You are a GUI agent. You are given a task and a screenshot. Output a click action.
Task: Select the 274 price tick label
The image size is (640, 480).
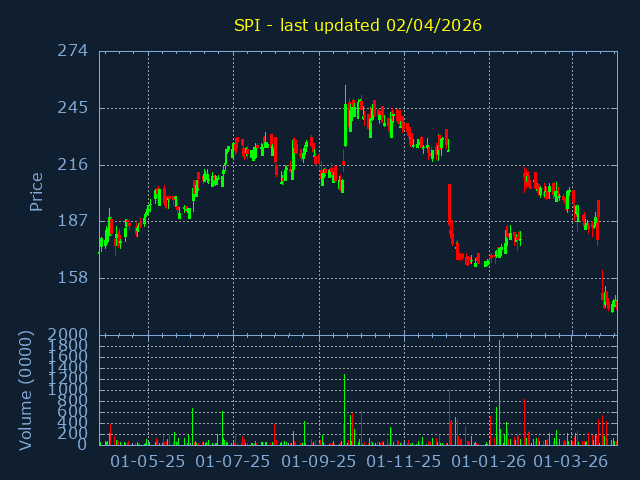point(72,51)
